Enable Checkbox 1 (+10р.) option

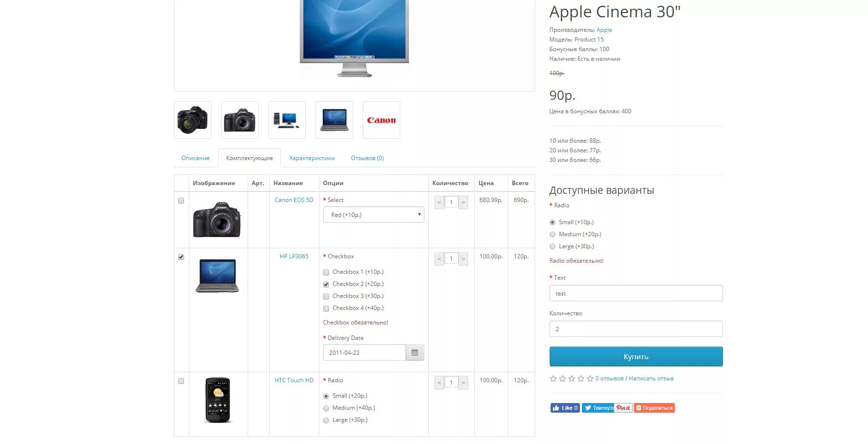(326, 272)
